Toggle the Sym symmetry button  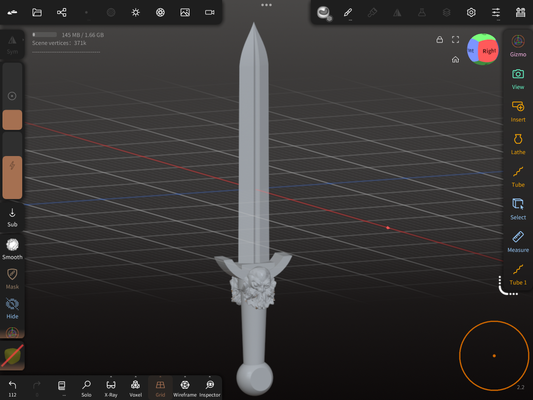(x=12, y=45)
